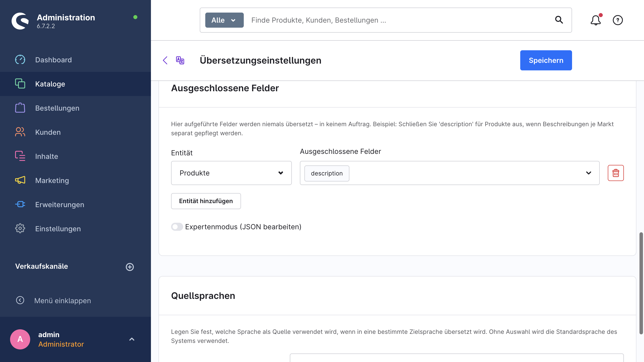Open Kunden menu item

[x=75, y=132]
